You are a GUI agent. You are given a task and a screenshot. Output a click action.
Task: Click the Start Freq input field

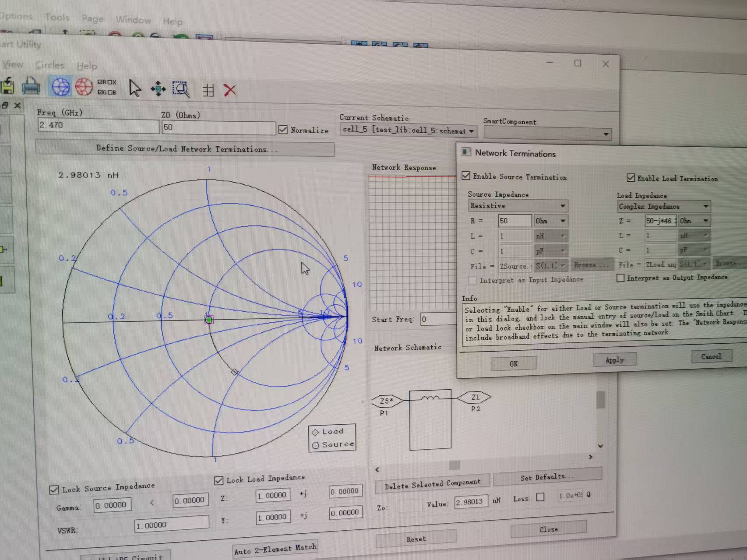click(438, 319)
